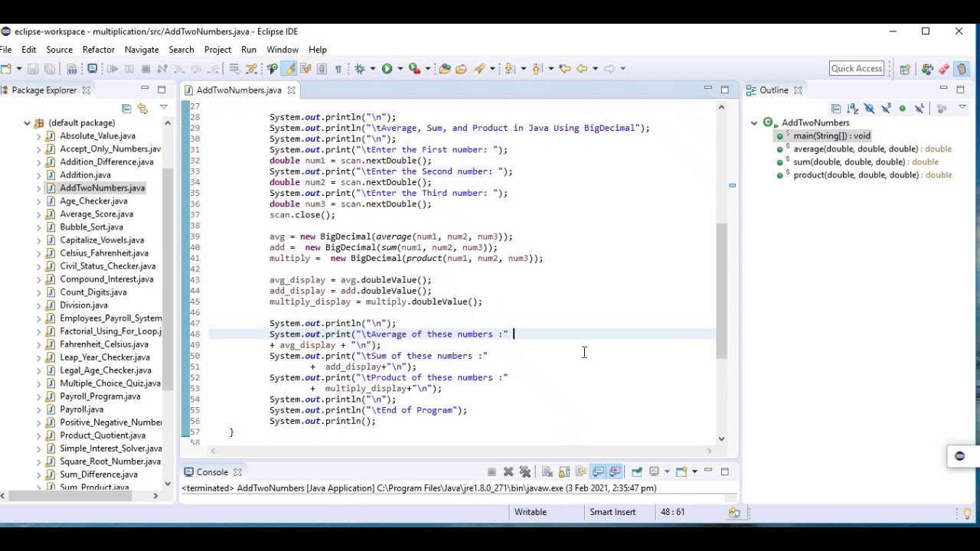Select the AddTwoNumbers.java editor tab
The width and height of the screenshot is (980, 551).
pyautogui.click(x=238, y=90)
